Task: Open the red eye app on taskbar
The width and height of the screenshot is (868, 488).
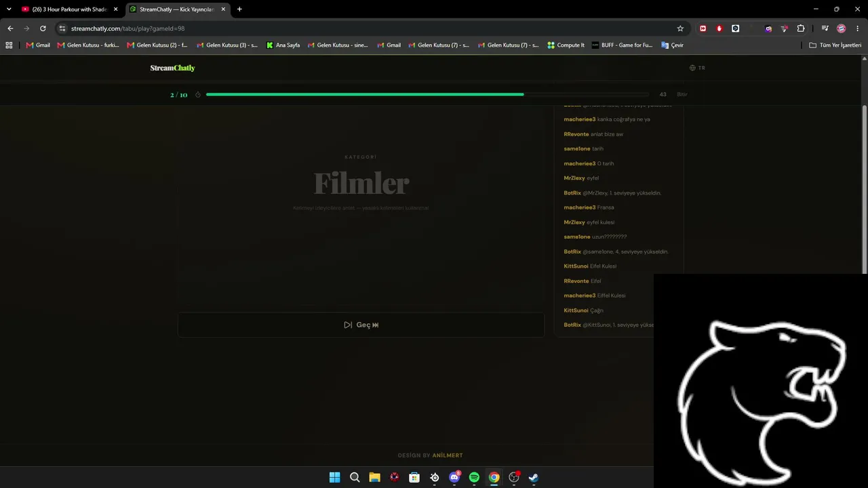Action: click(395, 477)
